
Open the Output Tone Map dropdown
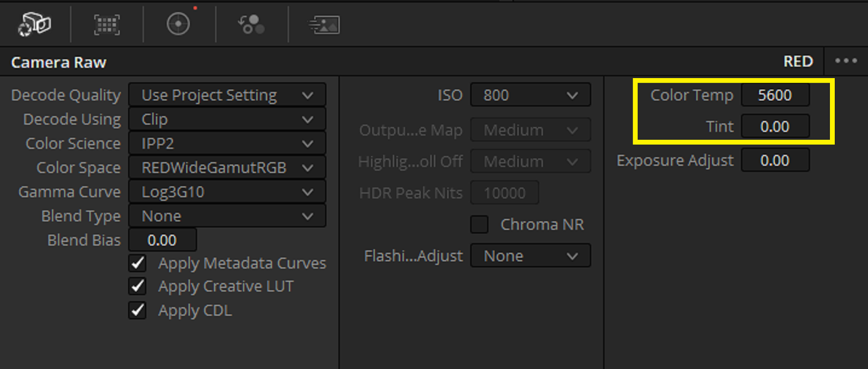530,130
